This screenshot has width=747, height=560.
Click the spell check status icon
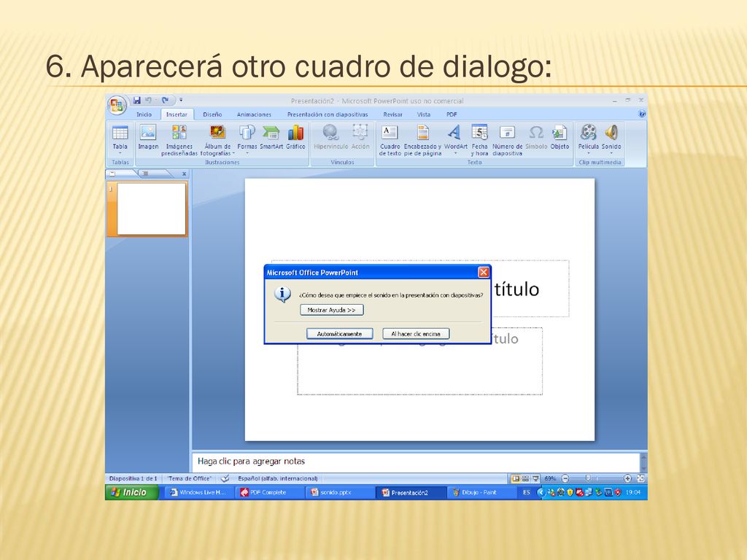(225, 478)
